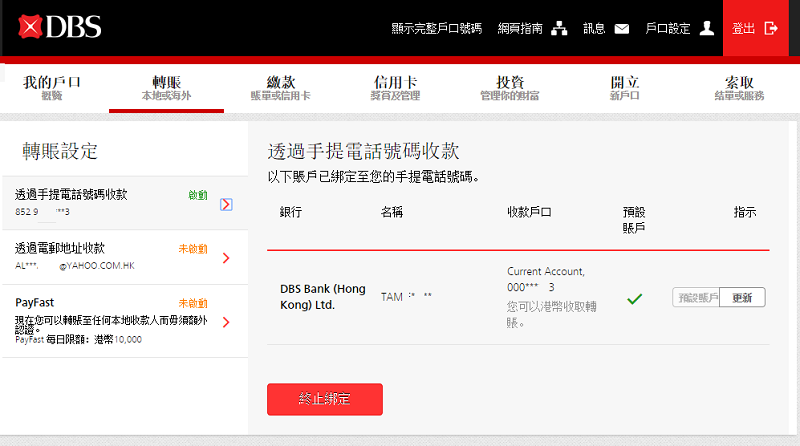Open the 開立 new account tab
The image size is (800, 446).
(x=624, y=88)
